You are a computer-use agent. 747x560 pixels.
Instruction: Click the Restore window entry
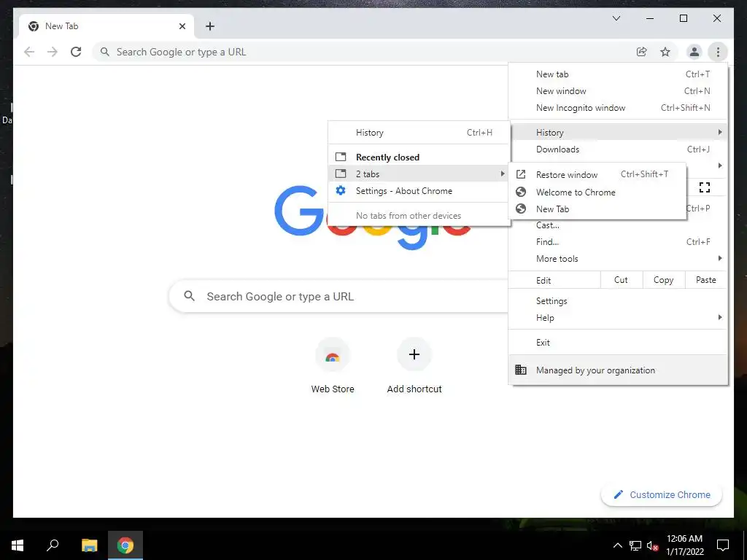pos(597,175)
